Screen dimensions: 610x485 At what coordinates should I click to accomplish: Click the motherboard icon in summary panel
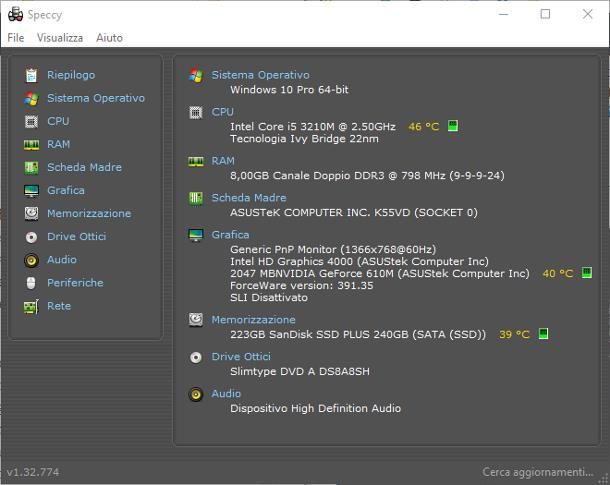pyautogui.click(x=196, y=198)
